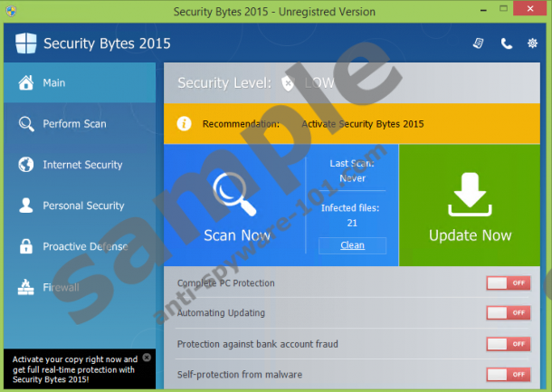This screenshot has height=392, width=552.
Task: Minimize the Security Bytes window
Action: click(483, 10)
